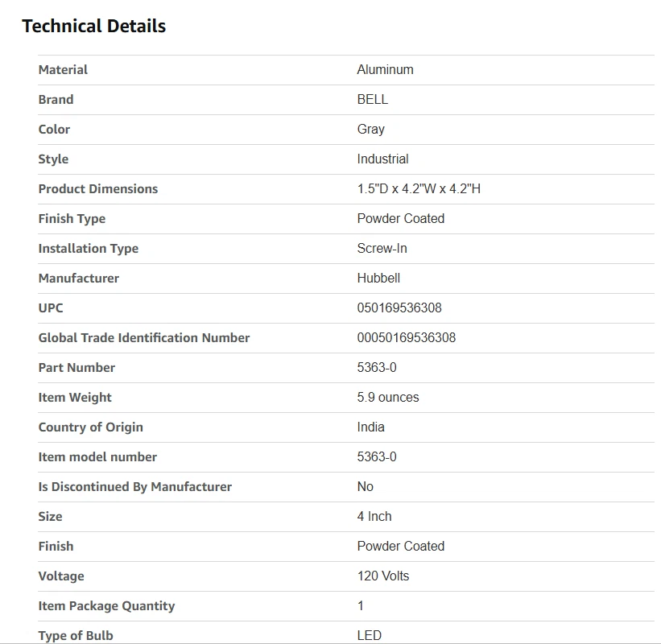This screenshot has height=644, width=661.
Task: Click the 4 Inch size value
Action: point(374,517)
